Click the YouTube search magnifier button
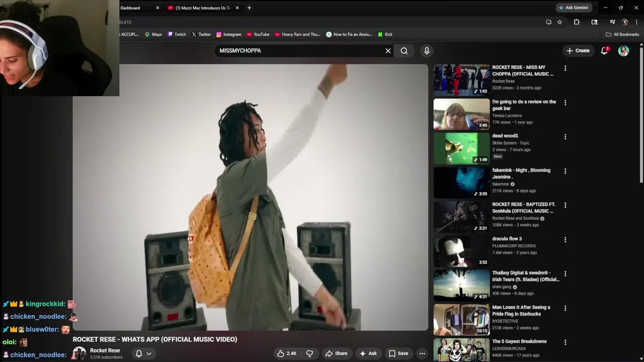 404,51
